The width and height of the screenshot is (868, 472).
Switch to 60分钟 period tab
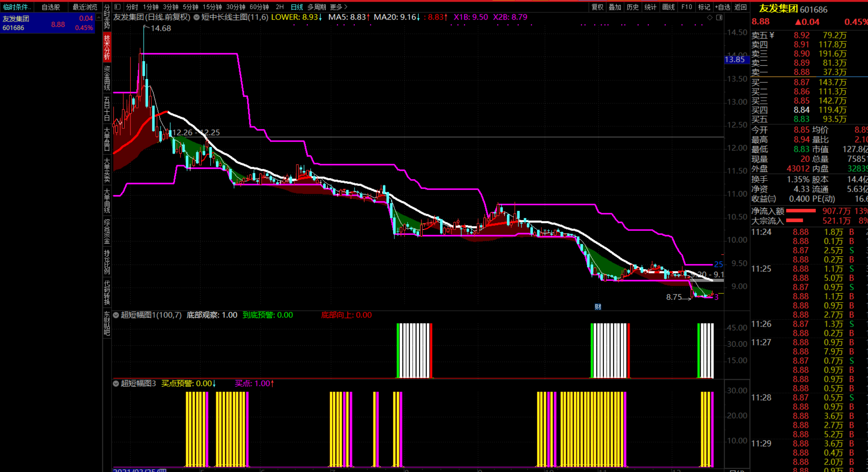(x=259, y=7)
